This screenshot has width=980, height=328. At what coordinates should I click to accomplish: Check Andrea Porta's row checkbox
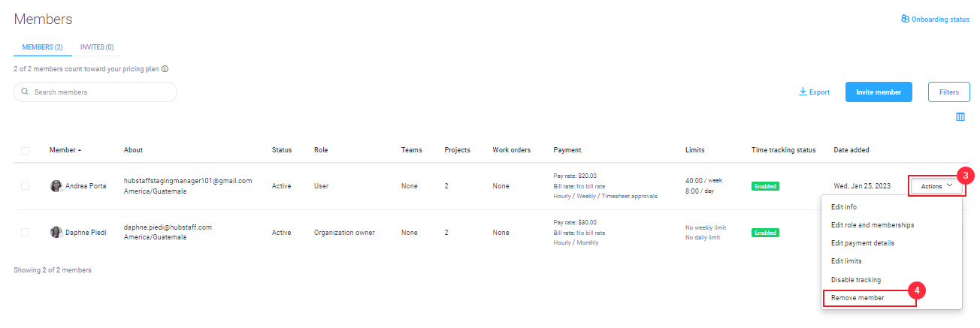pyautogui.click(x=25, y=185)
